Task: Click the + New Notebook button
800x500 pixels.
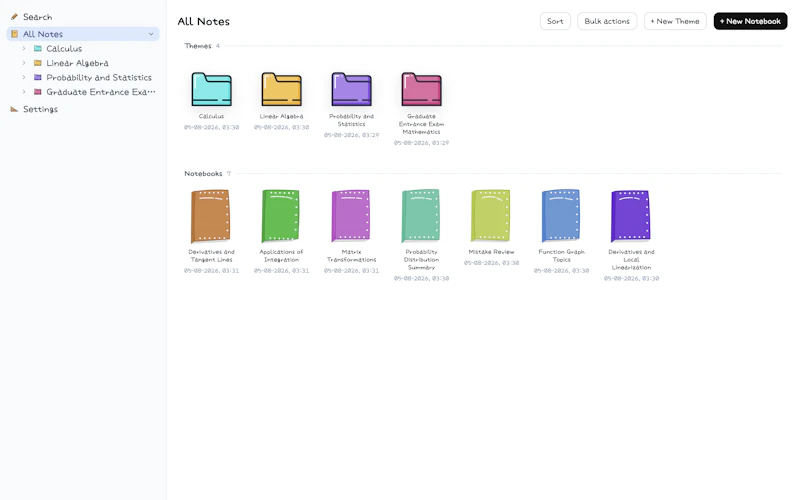Action: pyautogui.click(x=750, y=21)
